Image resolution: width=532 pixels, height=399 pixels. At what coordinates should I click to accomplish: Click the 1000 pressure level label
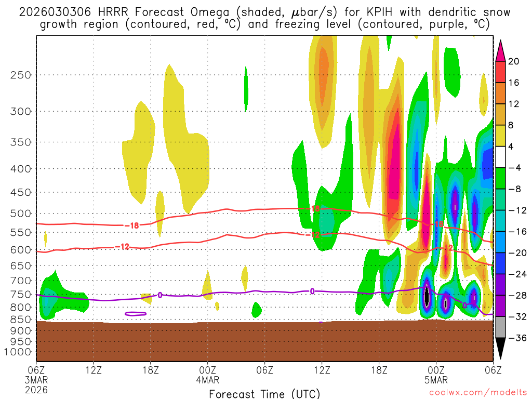tap(18, 352)
